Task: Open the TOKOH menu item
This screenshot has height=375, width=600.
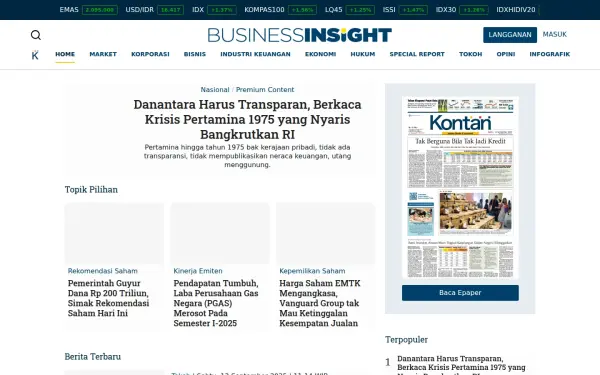Action: (471, 54)
